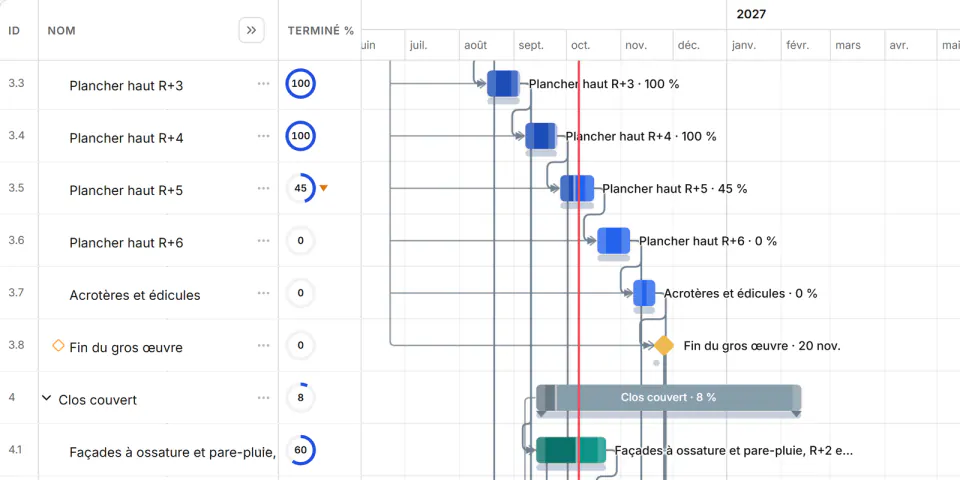Select the Façades à ossature et pare-pluie task name
Screen dimensions: 960x480
[173, 452]
